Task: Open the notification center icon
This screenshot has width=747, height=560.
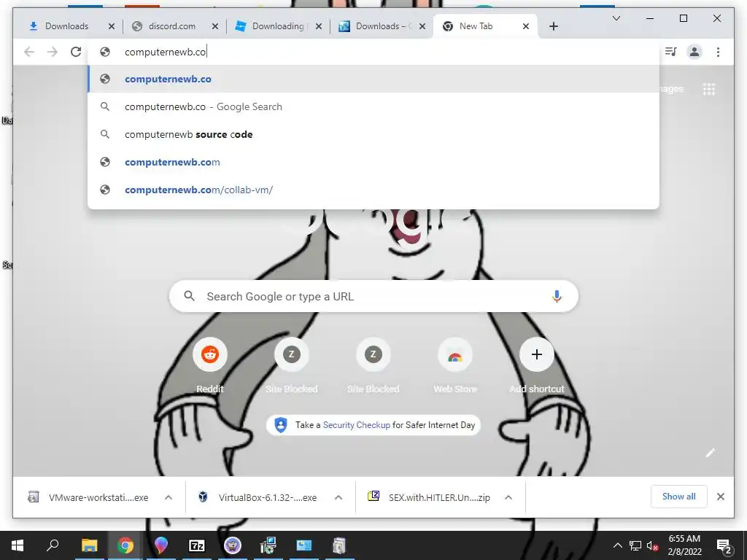Action: 724,546
